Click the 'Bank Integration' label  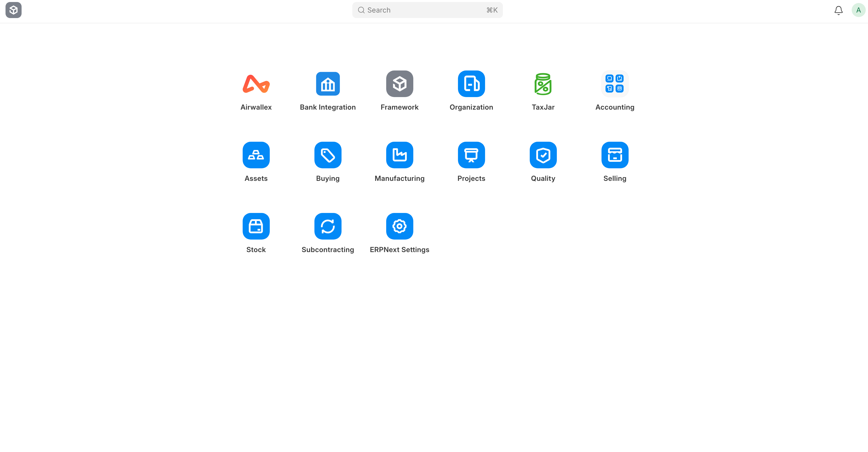(x=328, y=107)
